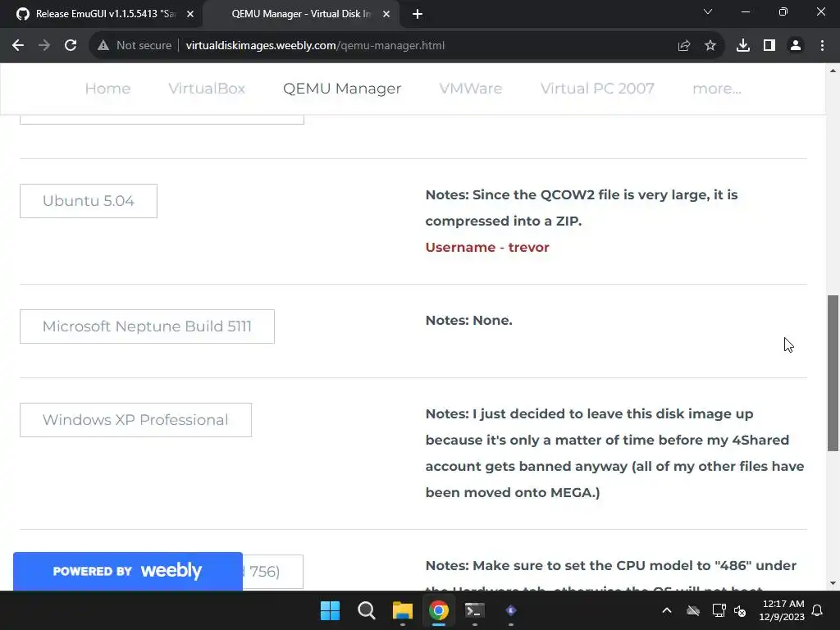Expand the more... nav menu
Image resolution: width=840 pixels, height=630 pixels.
point(717,89)
